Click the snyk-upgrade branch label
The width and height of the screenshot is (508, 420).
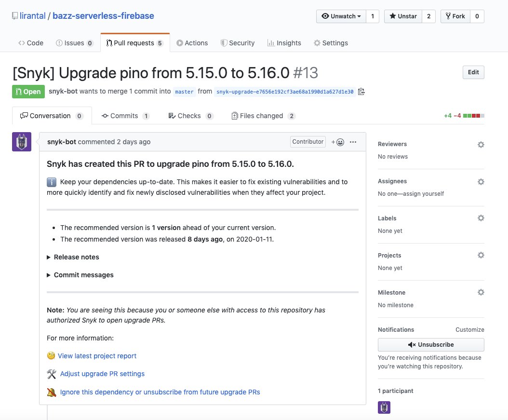point(285,92)
